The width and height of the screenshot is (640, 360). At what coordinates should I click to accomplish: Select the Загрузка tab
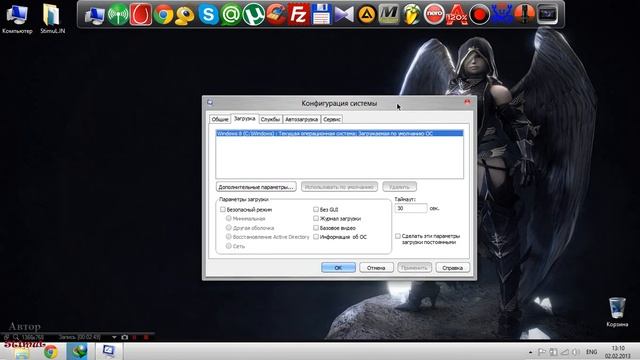click(x=244, y=118)
